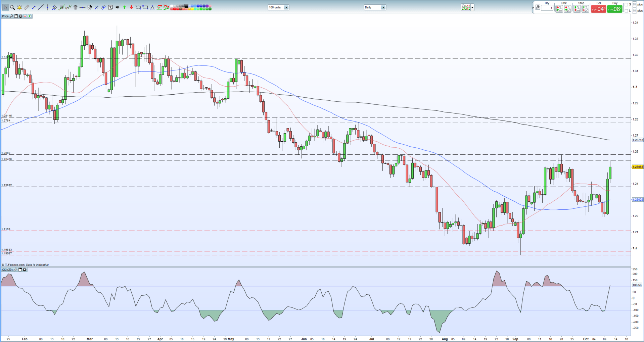Click the second Limit order button
644x342 pixels.
567,9
